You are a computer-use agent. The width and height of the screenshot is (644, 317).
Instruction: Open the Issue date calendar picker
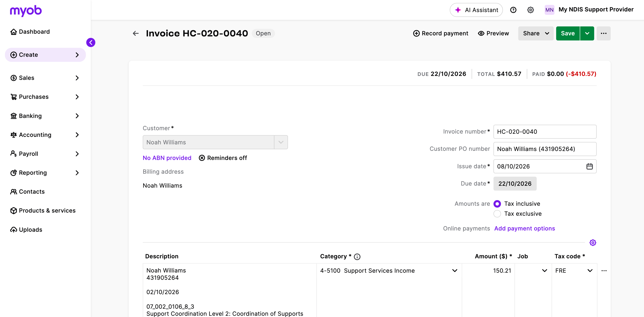point(589,166)
